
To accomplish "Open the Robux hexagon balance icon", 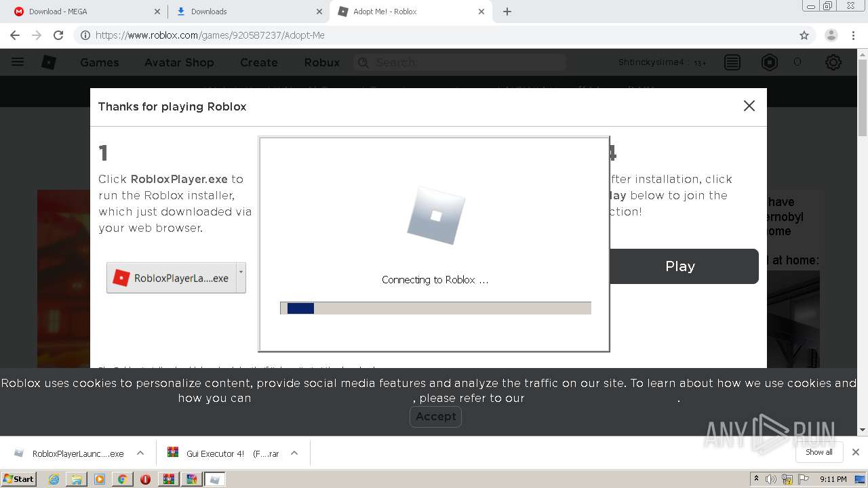I will point(770,62).
